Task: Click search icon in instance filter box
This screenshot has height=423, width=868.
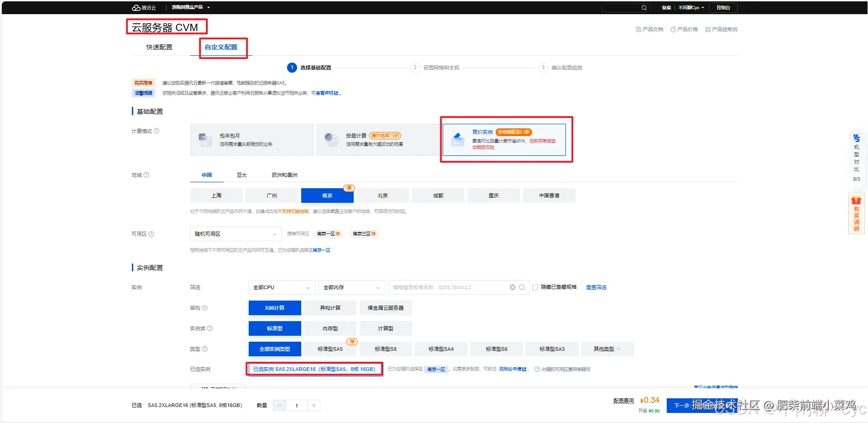Action: 522,287
